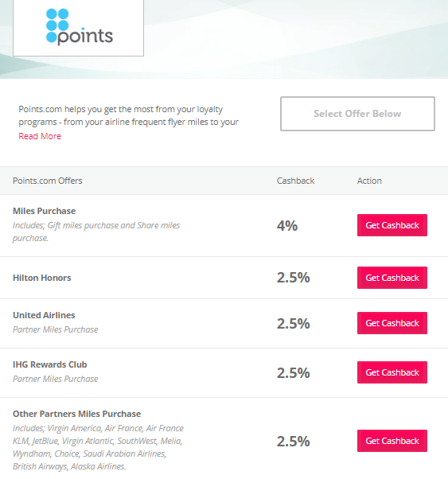448x479 pixels.
Task: Get Cashback for Miles Purchase offer
Action: click(x=392, y=225)
